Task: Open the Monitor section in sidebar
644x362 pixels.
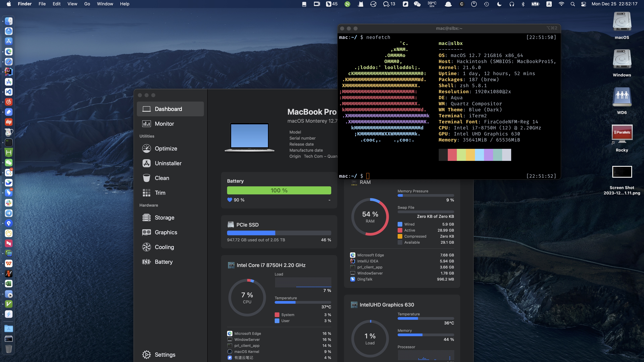Action: click(170, 124)
